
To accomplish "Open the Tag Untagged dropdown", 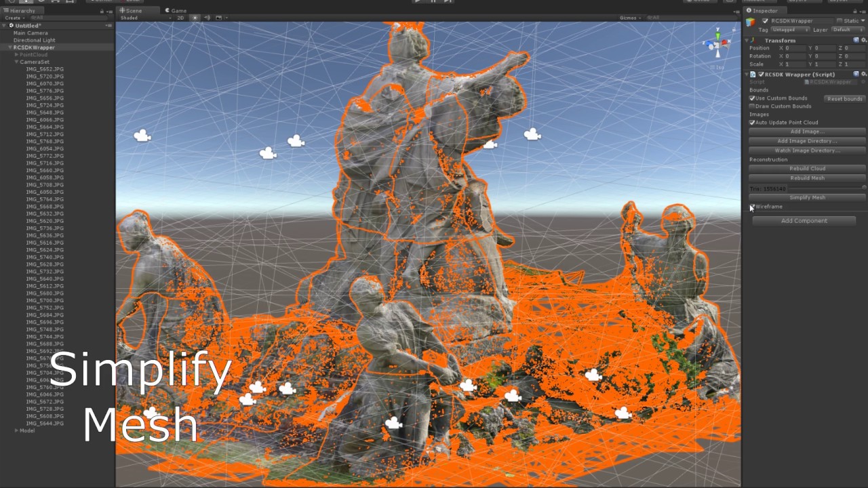I will point(791,30).
